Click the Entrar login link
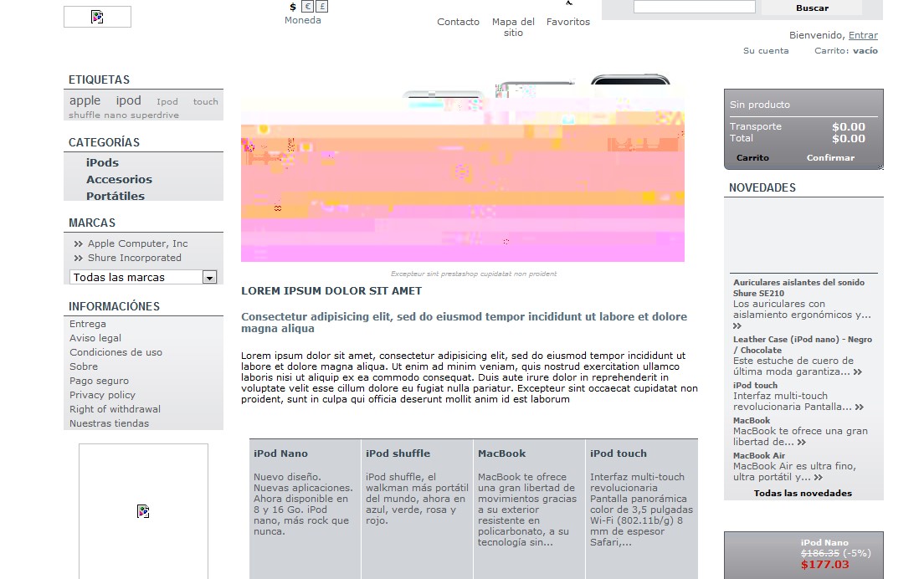Viewport: 924px width, 579px height. tap(863, 35)
